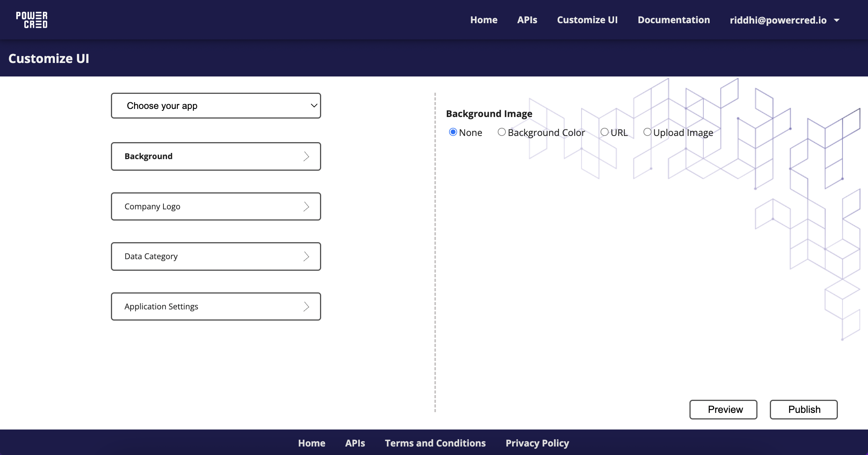Click the chevron arrow in the Application Settings row
868x455 pixels.
click(x=306, y=307)
